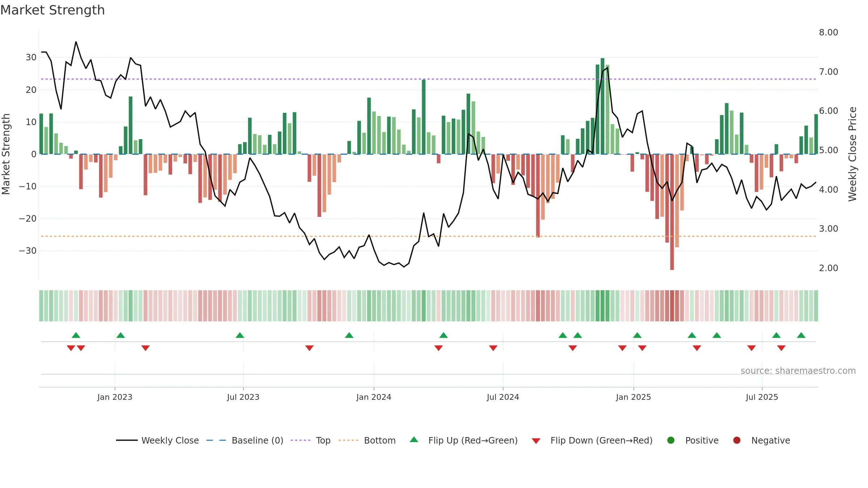Screen dimensions: 868x488
Task: Click the 8.00 price axis value
Action: pyautogui.click(x=829, y=33)
